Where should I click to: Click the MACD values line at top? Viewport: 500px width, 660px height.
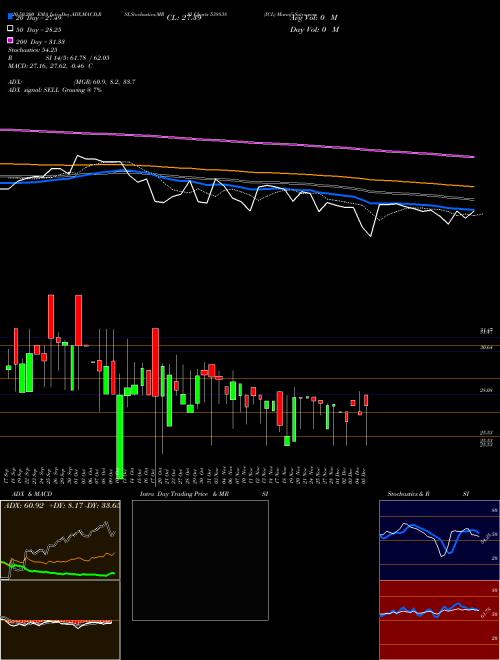[x=51, y=66]
